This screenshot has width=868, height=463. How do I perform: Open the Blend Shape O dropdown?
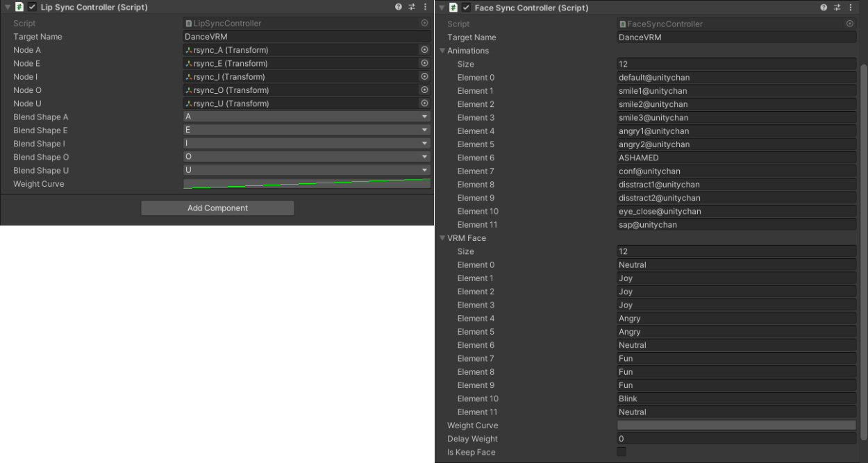click(x=306, y=157)
